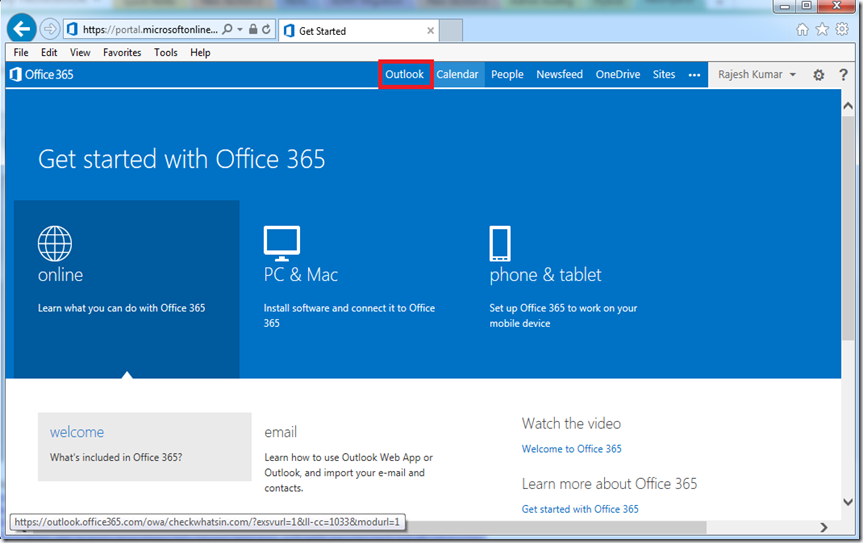
Task: Close the Get Started tab
Action: pyautogui.click(x=430, y=31)
